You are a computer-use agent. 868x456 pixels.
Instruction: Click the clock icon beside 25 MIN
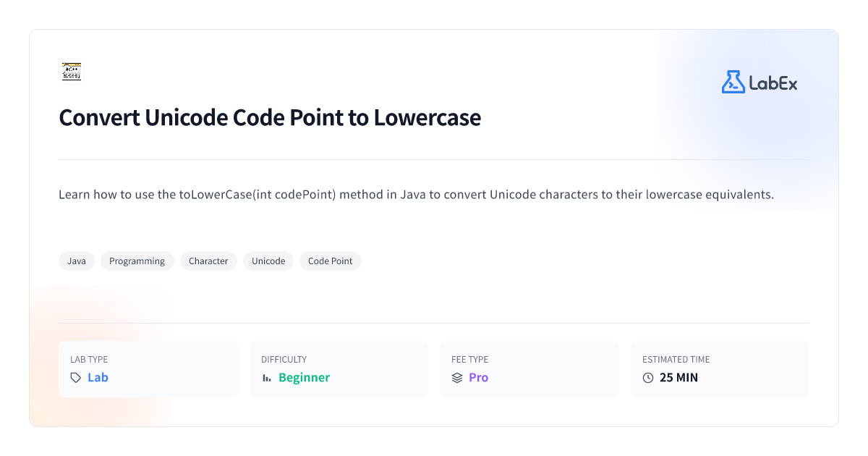pyautogui.click(x=648, y=378)
